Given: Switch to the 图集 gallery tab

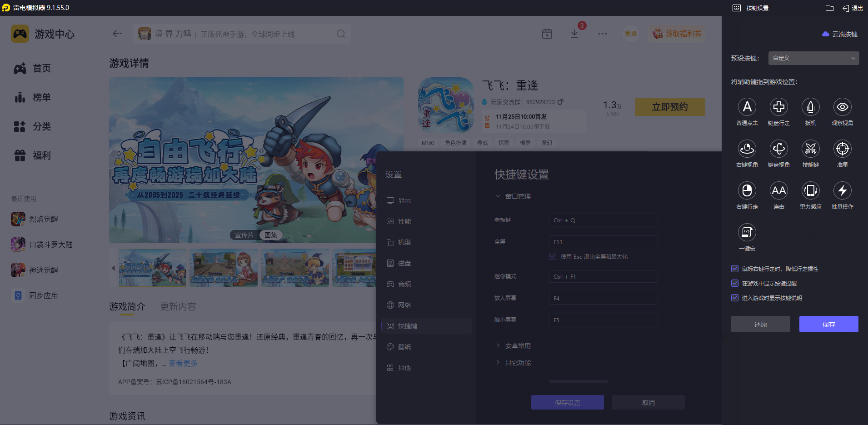Looking at the screenshot, I should [x=271, y=235].
